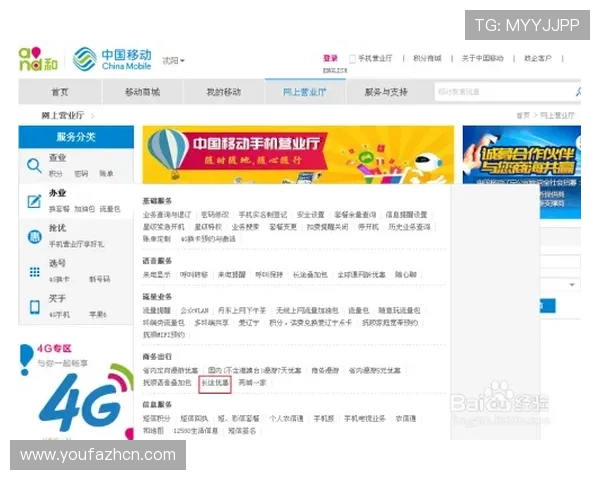Open 套餐余量查询 link
Image resolution: width=600 pixels, height=480 pixels.
[x=355, y=215]
